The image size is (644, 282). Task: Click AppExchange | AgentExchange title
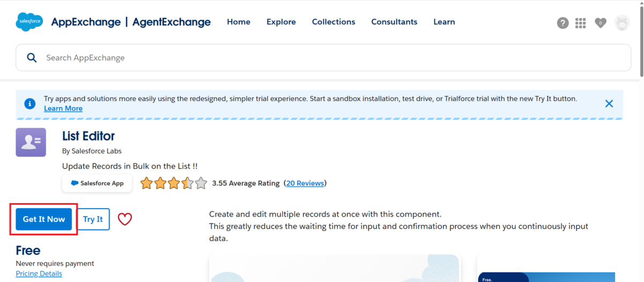(x=131, y=22)
